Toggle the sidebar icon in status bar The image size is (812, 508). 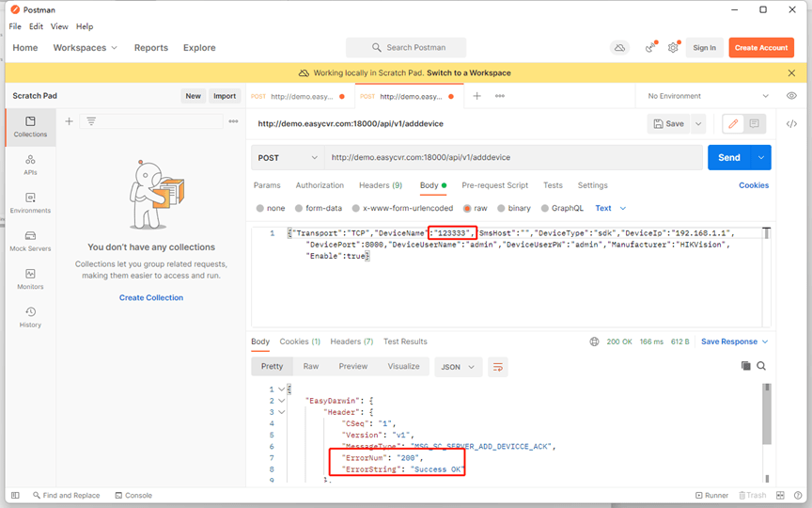pos(16,496)
